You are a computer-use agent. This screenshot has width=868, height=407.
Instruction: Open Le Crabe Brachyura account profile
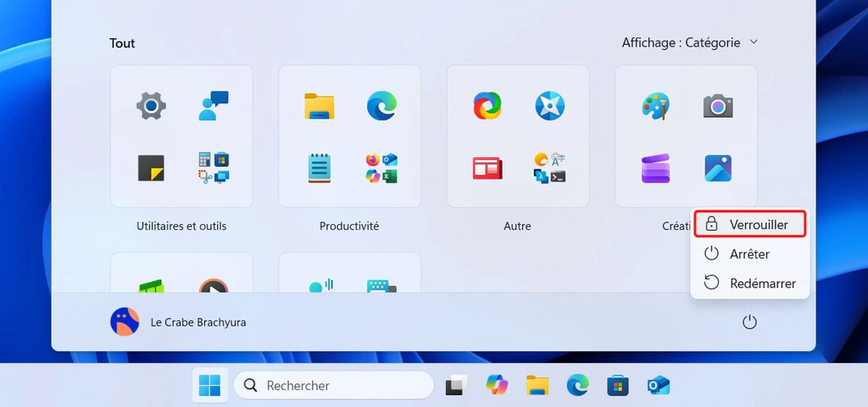click(178, 322)
